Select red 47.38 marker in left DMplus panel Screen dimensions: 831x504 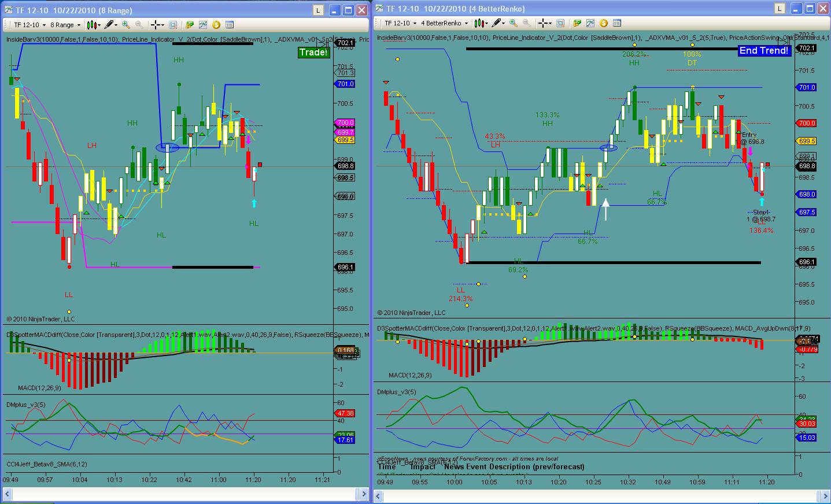(x=345, y=413)
